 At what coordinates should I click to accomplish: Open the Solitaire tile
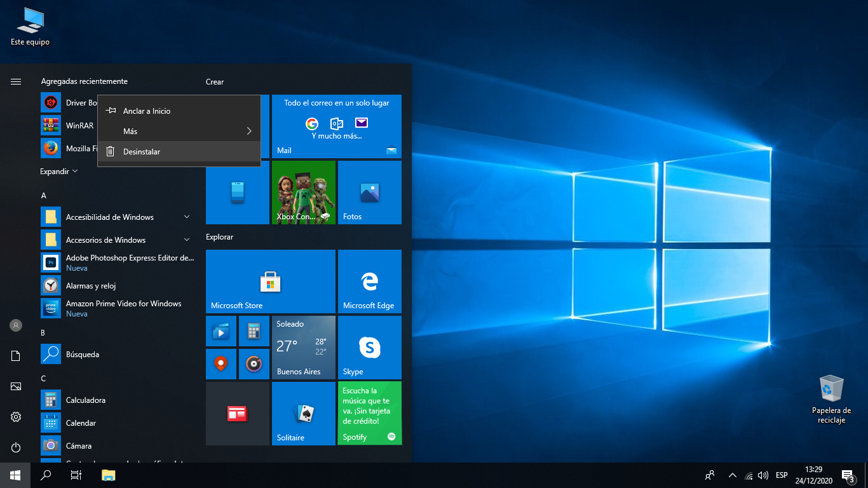(x=304, y=414)
